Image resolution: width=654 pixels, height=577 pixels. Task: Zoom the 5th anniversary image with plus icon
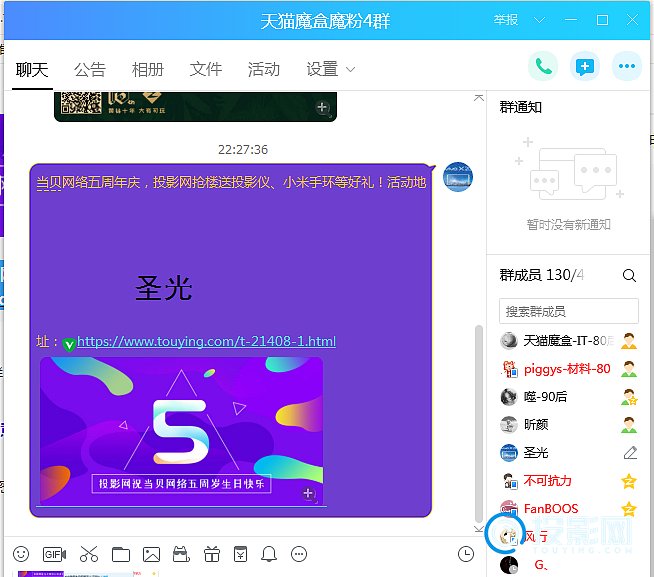309,494
